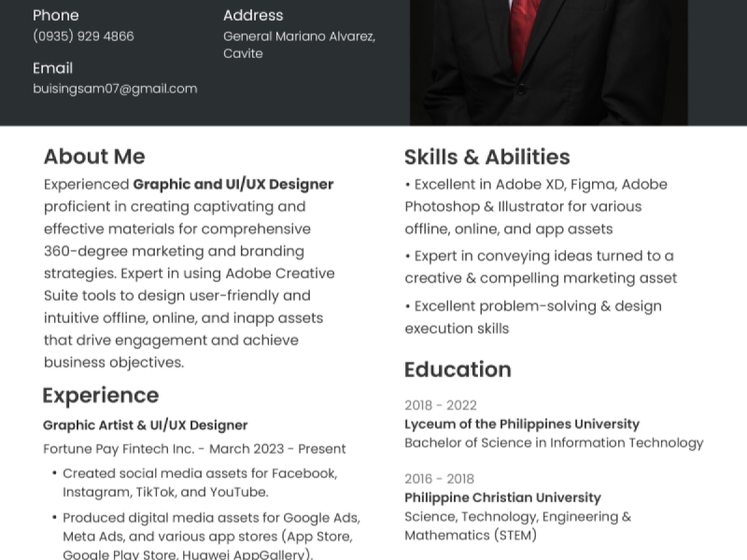Select the General Mariano Alvarez, Cavite address text

299,45
